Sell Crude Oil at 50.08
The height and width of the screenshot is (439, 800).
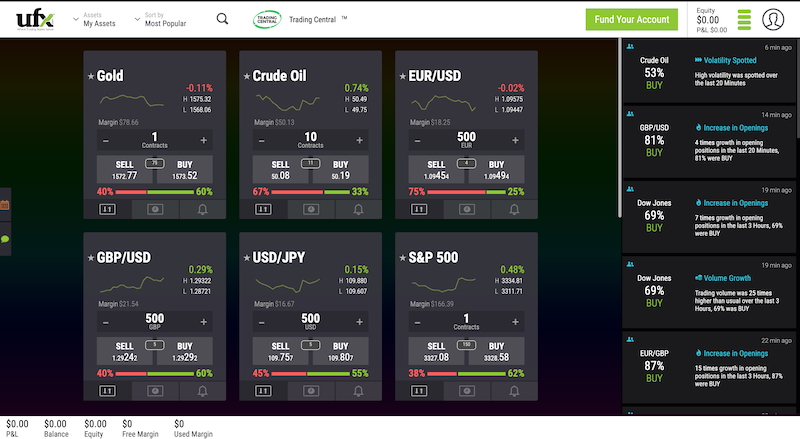[x=281, y=169]
